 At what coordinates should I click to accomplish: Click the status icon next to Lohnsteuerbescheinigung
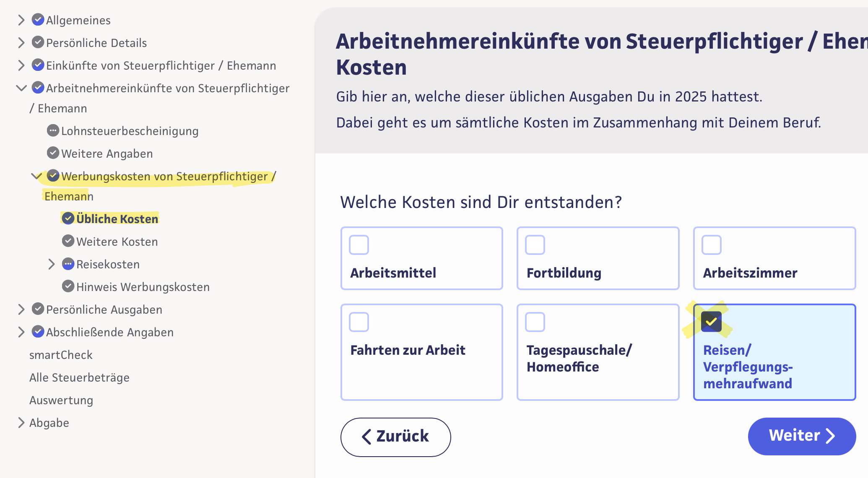click(x=53, y=131)
